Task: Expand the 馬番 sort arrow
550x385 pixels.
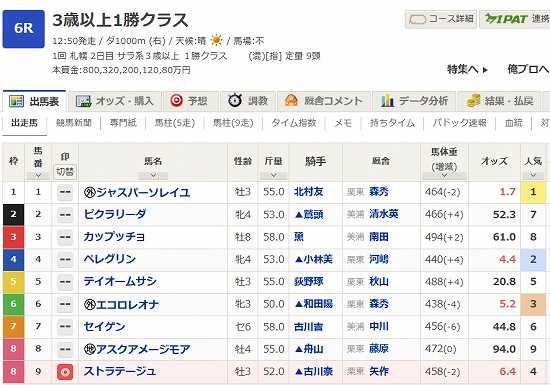Action: pos(38,175)
